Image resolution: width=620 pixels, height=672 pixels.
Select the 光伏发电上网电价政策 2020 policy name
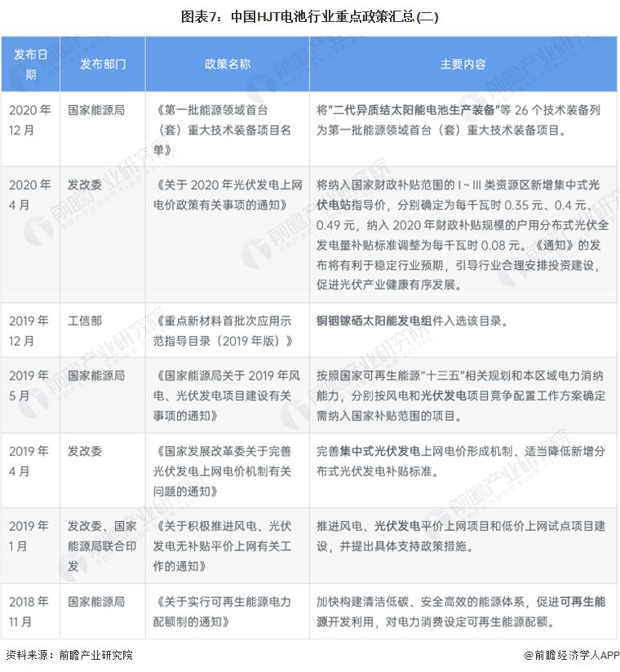click(228, 195)
